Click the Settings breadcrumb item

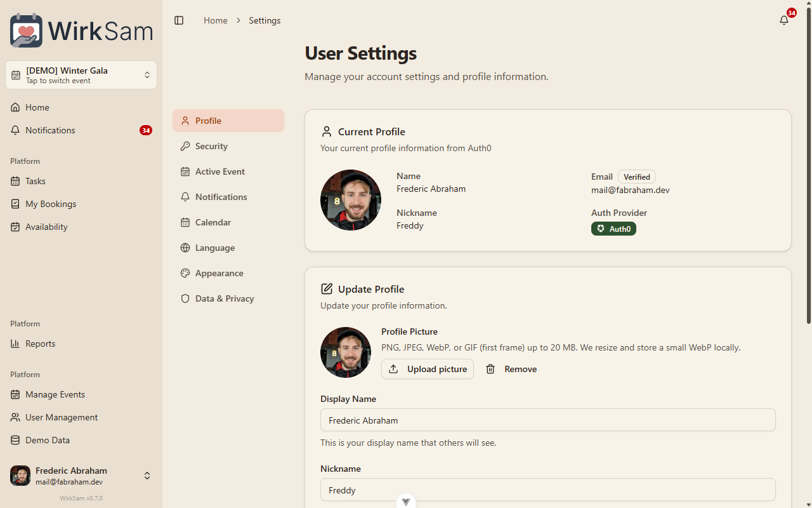click(x=265, y=20)
